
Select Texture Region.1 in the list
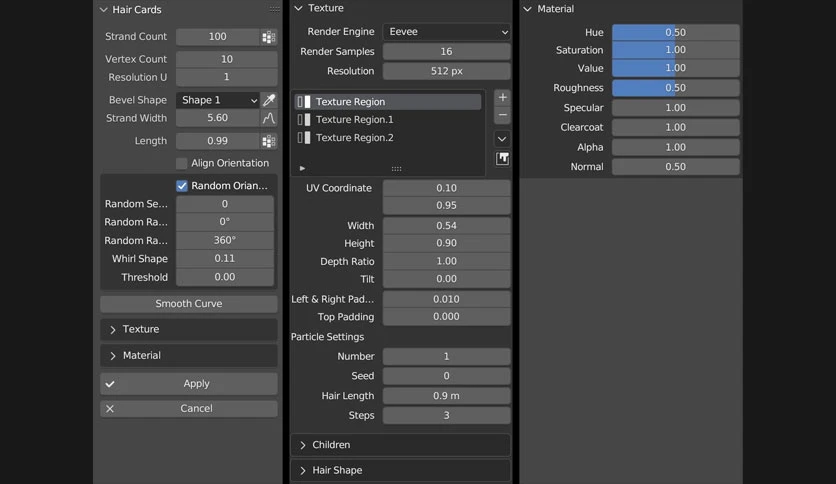pyautogui.click(x=388, y=120)
